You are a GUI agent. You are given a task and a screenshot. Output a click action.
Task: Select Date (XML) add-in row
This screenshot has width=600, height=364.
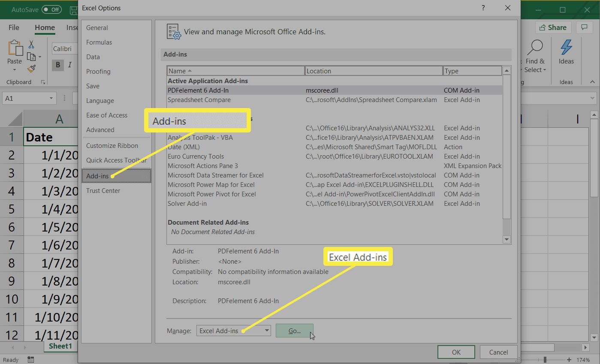click(334, 147)
